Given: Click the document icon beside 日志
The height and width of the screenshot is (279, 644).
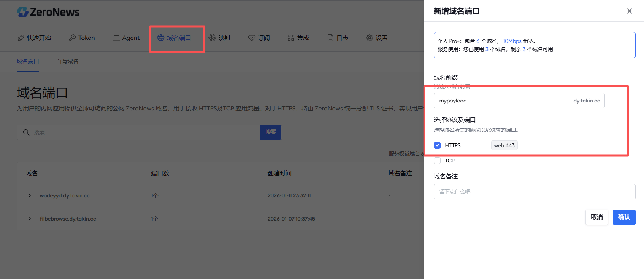Looking at the screenshot, I should tap(330, 38).
